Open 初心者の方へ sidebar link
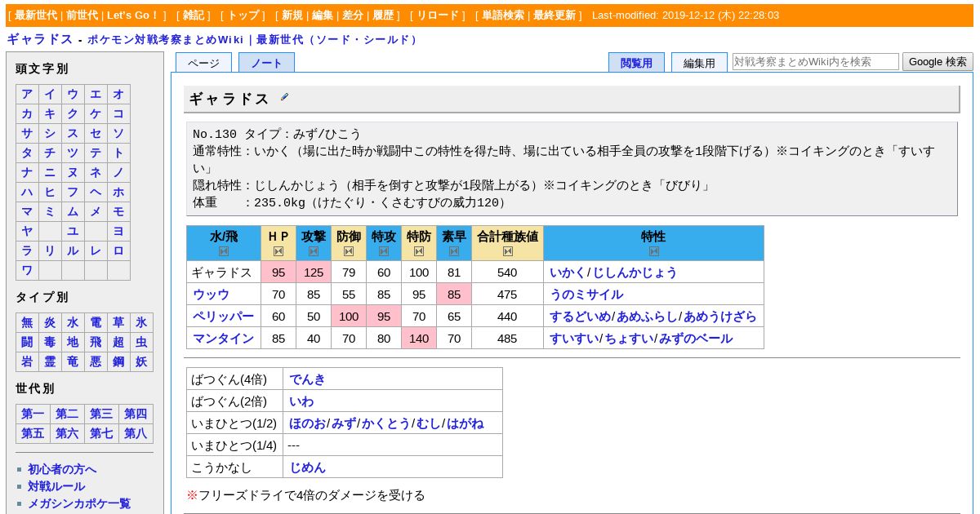Viewport: 980px width, 514px height. 62,469
